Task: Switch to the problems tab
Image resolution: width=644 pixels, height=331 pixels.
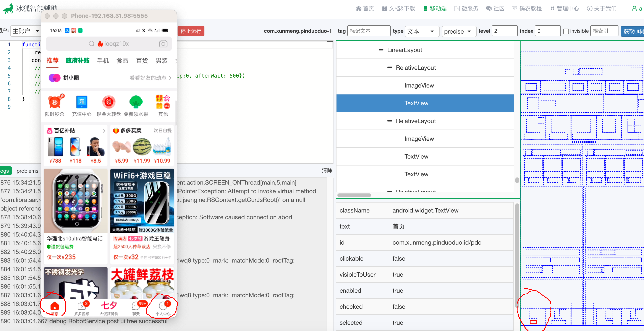Action: pos(28,171)
